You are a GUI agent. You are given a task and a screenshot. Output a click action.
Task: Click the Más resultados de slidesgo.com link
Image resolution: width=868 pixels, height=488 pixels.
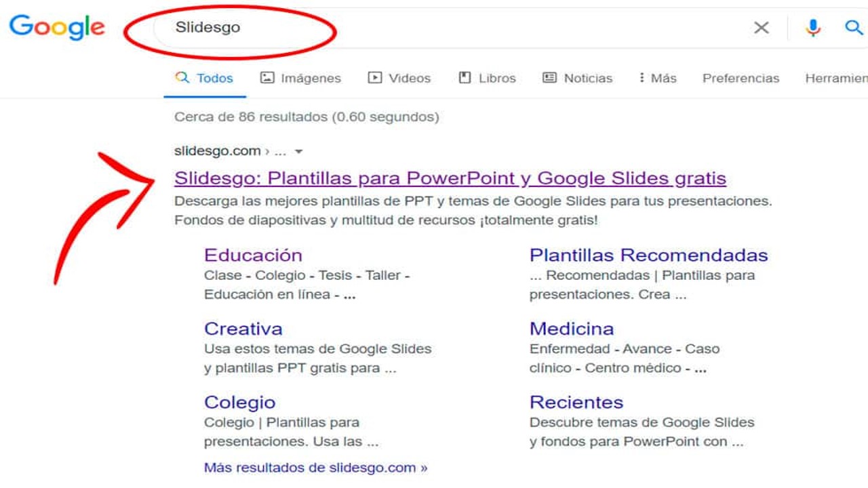tap(314, 467)
